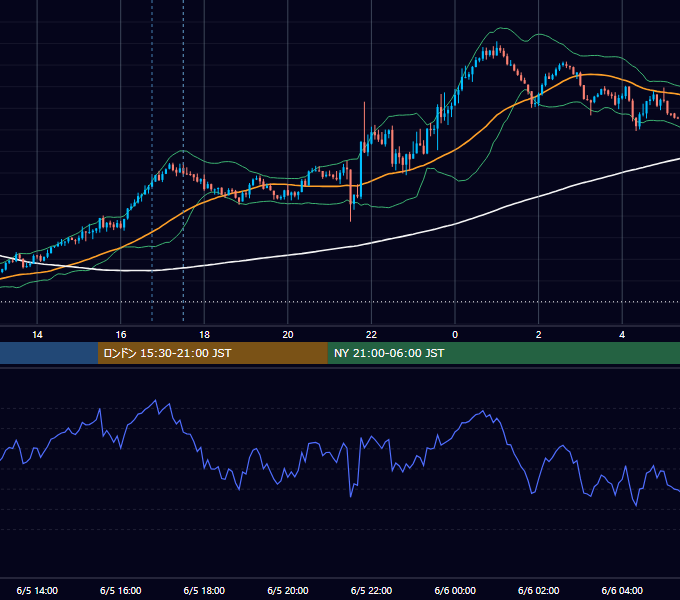
Task: Click the '6/6 02:00' label on oscillator axis
Action: pos(539,590)
